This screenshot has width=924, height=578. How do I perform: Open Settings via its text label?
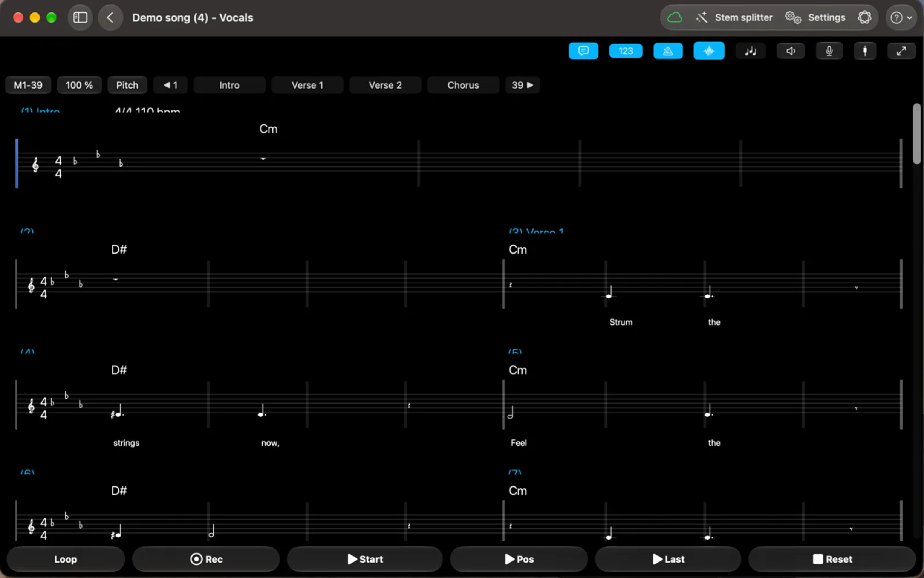pos(826,17)
